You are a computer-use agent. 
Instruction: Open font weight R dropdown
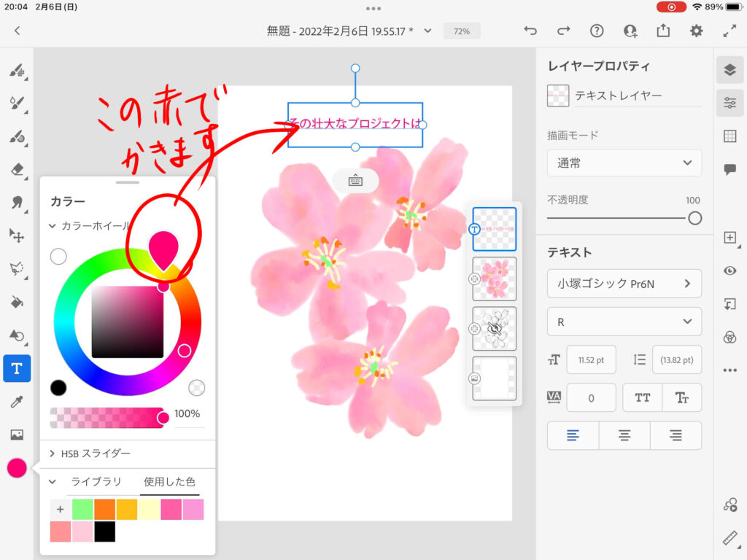[624, 322]
